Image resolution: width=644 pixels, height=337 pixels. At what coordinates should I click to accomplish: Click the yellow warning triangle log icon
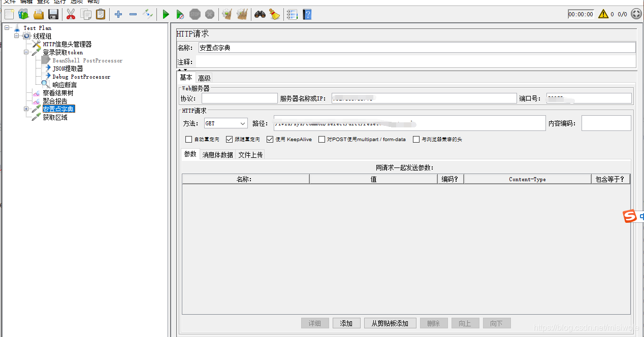tap(603, 14)
